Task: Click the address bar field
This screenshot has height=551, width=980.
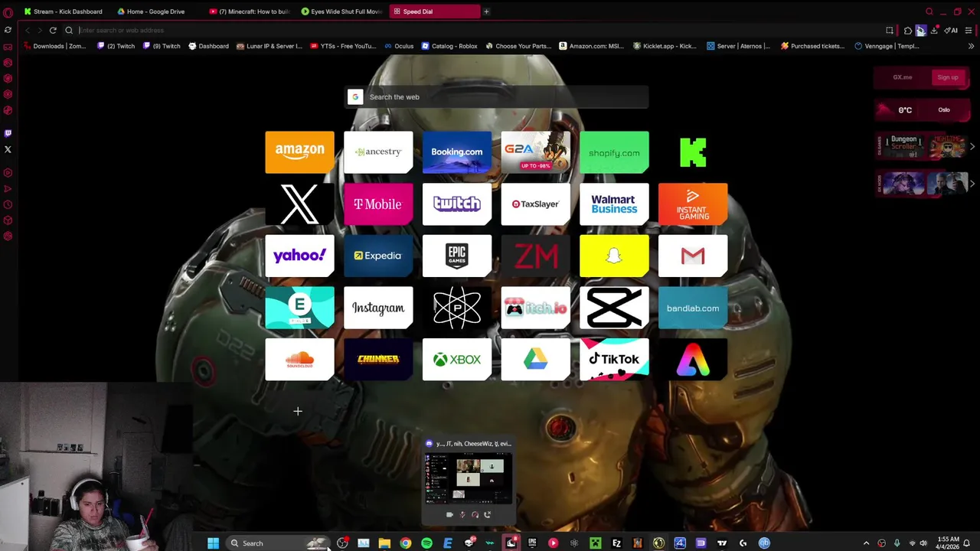Action: pyautogui.click(x=475, y=31)
